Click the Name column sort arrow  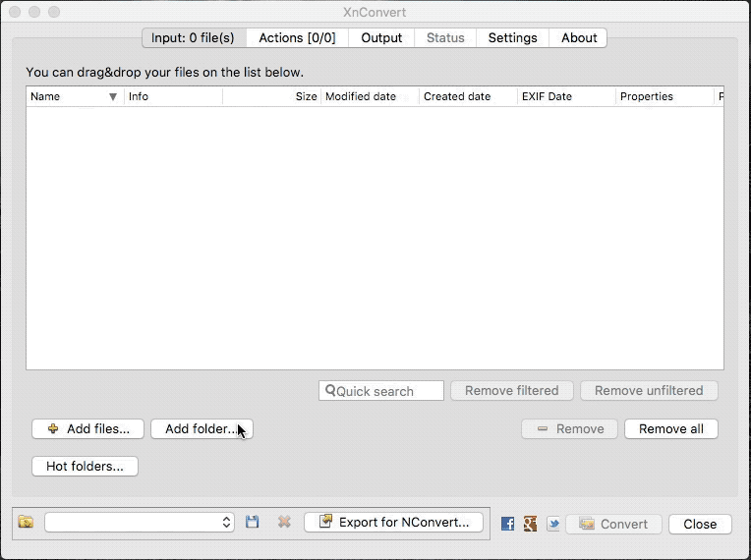point(113,96)
